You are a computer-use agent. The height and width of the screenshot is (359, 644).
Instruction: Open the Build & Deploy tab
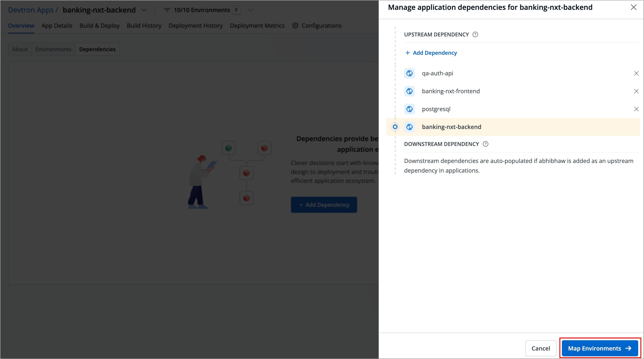[100, 25]
